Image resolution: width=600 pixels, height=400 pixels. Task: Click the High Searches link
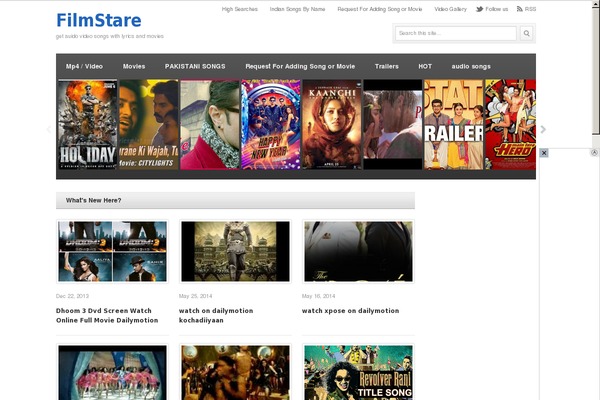(x=239, y=9)
